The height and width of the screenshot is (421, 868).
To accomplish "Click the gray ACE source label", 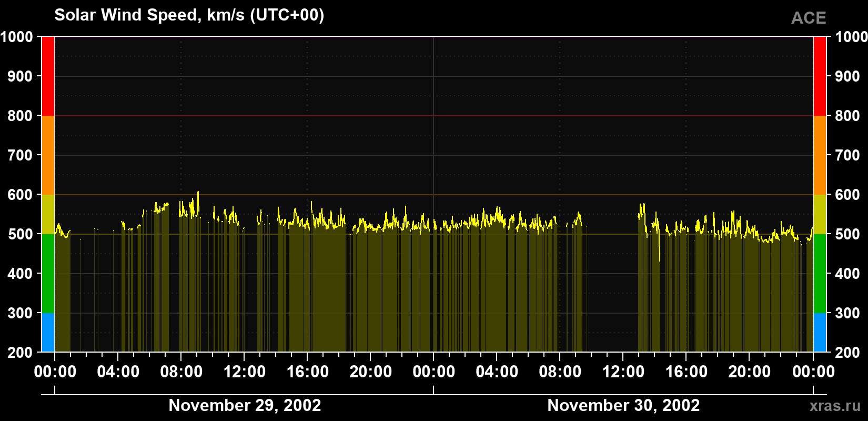I will click(x=809, y=18).
